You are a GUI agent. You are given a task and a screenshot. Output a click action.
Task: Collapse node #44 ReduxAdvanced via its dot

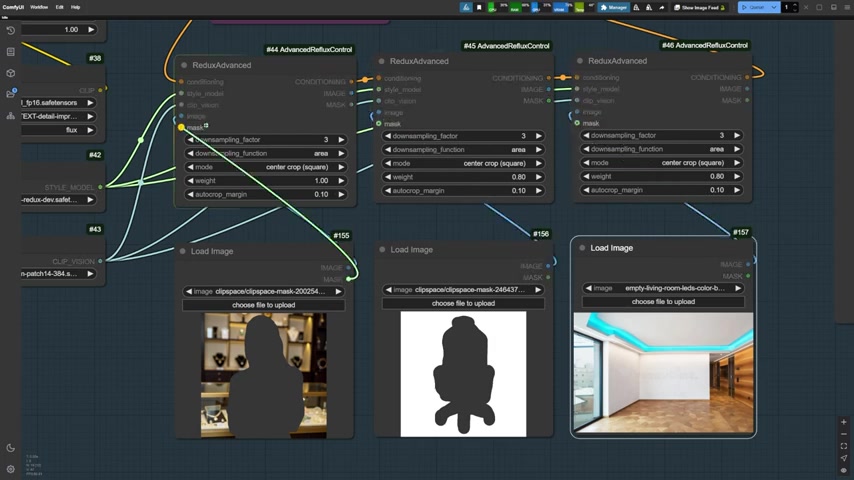pos(184,65)
